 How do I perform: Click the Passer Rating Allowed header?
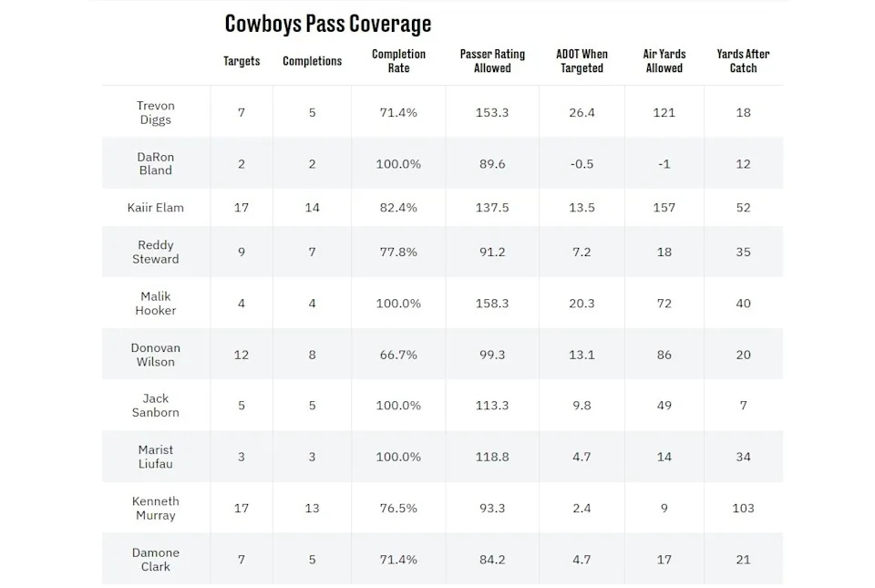[x=492, y=61]
